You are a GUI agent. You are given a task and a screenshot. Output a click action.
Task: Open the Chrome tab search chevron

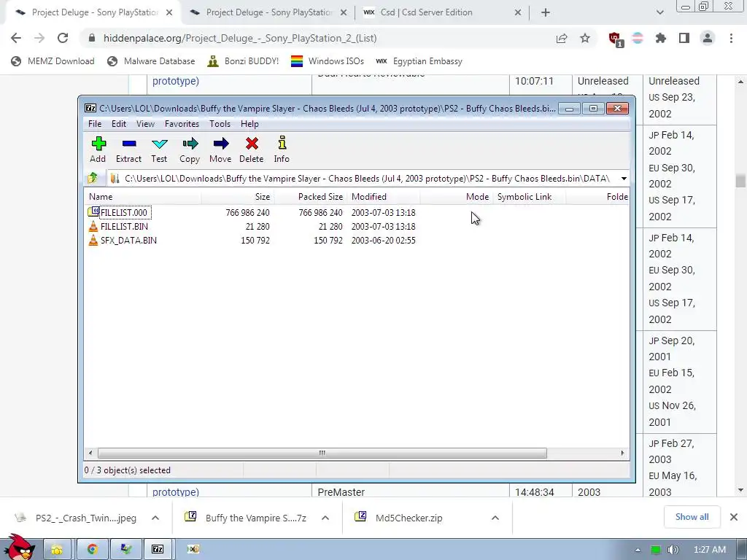click(659, 13)
